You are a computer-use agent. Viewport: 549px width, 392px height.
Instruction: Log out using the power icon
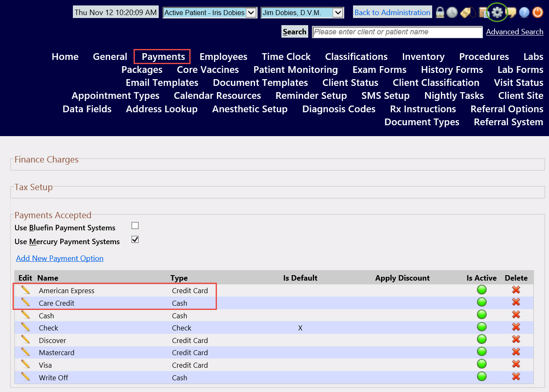537,12
